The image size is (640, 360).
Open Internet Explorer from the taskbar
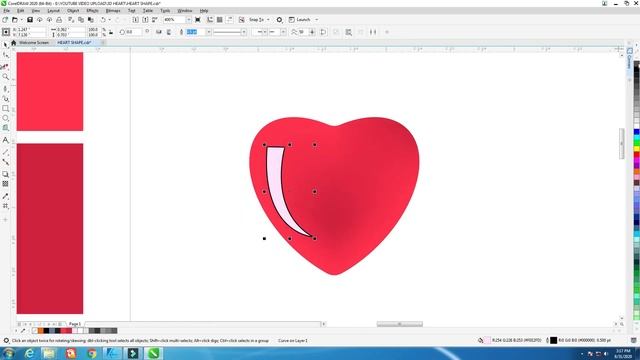click(x=29, y=353)
